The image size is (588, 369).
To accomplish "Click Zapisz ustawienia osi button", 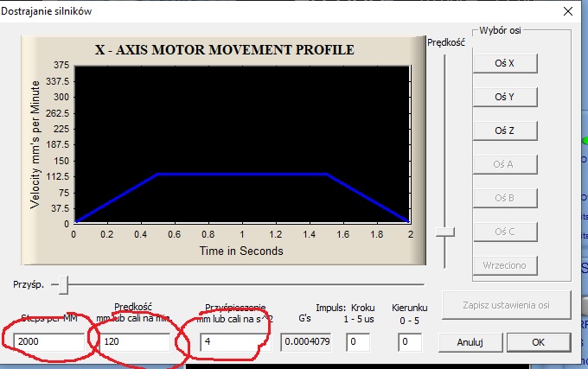I will click(506, 305).
